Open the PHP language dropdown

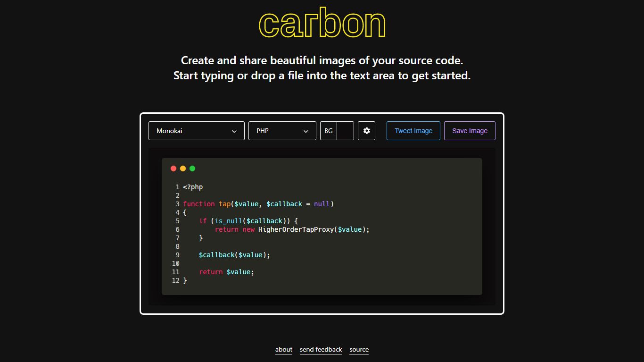pos(282,131)
